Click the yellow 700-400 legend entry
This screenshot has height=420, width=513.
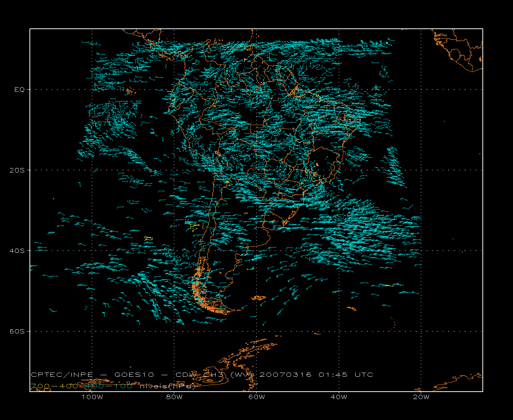[54, 386]
